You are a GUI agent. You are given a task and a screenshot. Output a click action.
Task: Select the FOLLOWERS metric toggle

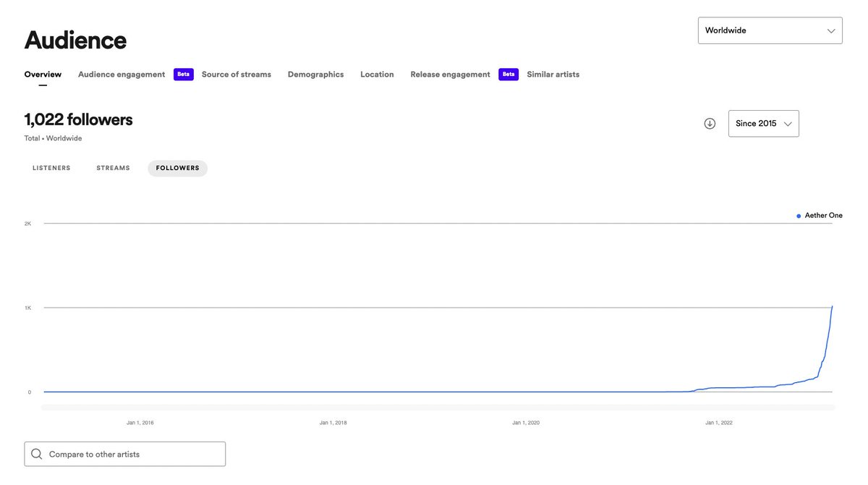[178, 168]
